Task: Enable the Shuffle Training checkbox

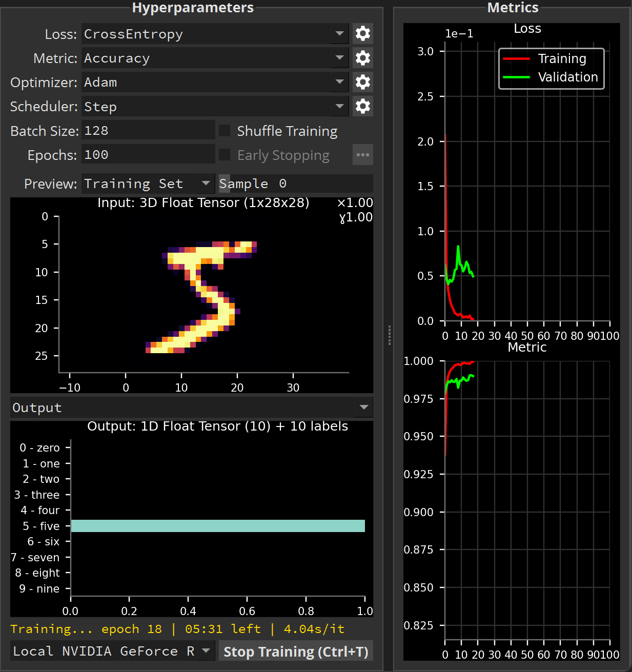Action: click(x=225, y=131)
